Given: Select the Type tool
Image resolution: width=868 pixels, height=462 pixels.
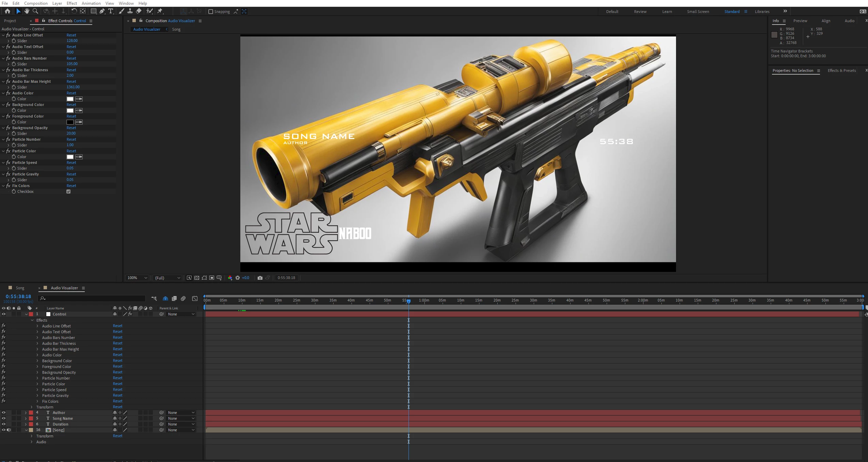Looking at the screenshot, I should point(111,11).
